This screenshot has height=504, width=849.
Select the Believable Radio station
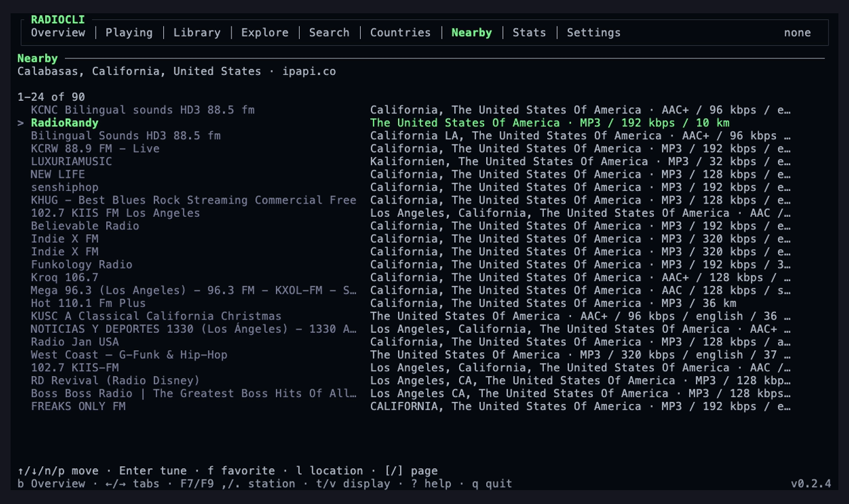[411, 226]
